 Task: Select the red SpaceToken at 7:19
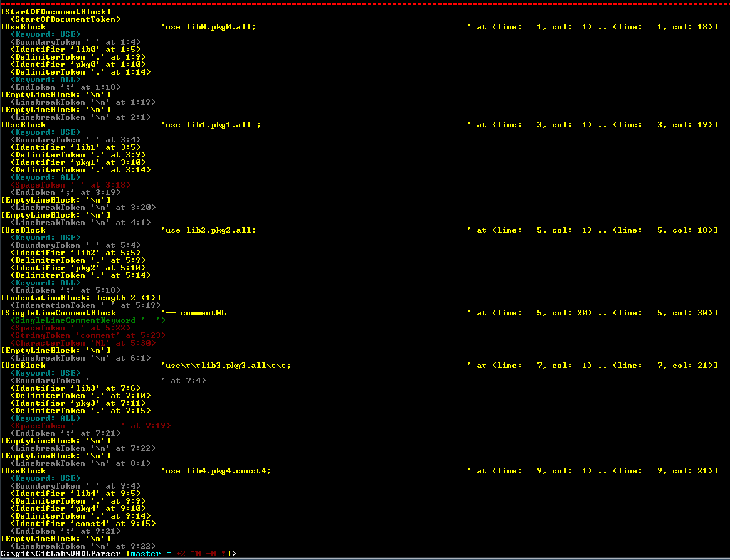[91, 425]
